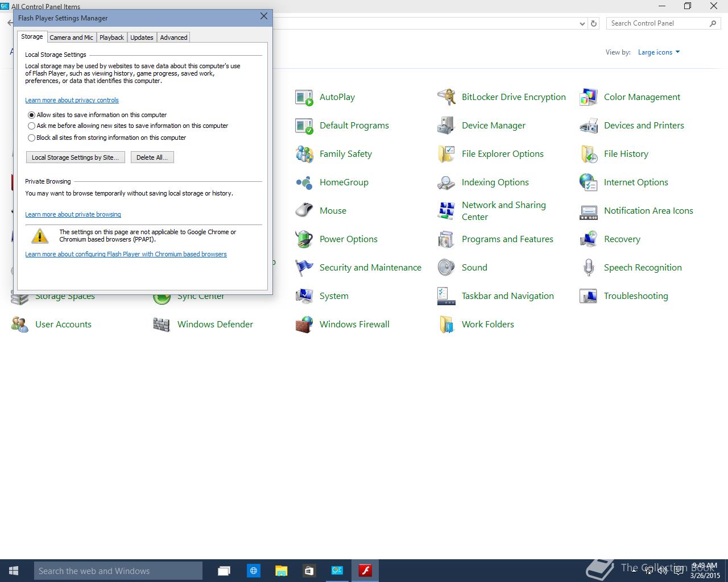Open Taskbar and Navigation icon
728x582 pixels.
pos(446,296)
